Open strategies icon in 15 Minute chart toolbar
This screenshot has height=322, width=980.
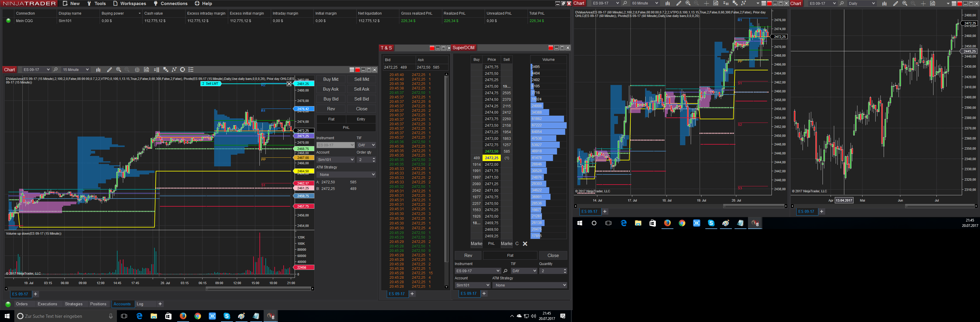pos(174,69)
